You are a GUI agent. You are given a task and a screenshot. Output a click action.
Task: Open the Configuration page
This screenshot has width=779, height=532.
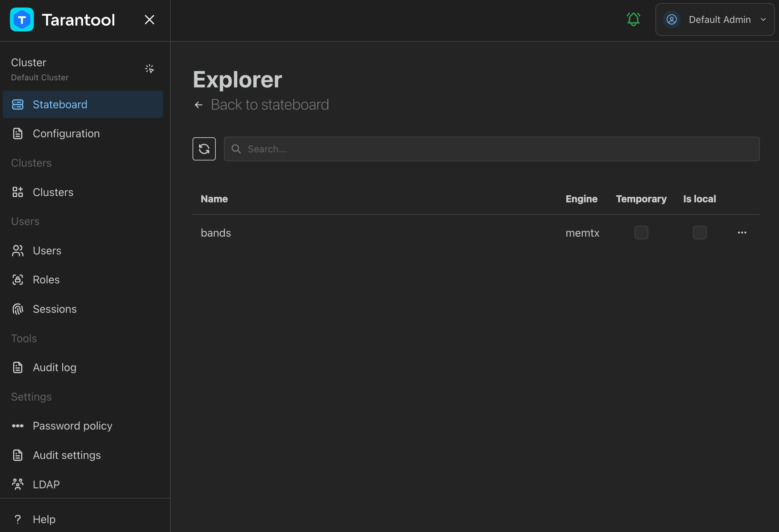click(x=83, y=134)
